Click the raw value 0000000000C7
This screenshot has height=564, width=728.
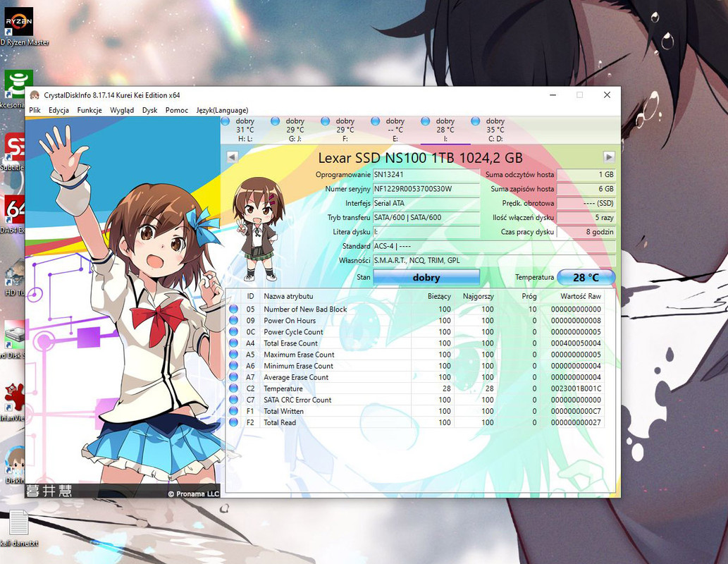click(x=576, y=411)
